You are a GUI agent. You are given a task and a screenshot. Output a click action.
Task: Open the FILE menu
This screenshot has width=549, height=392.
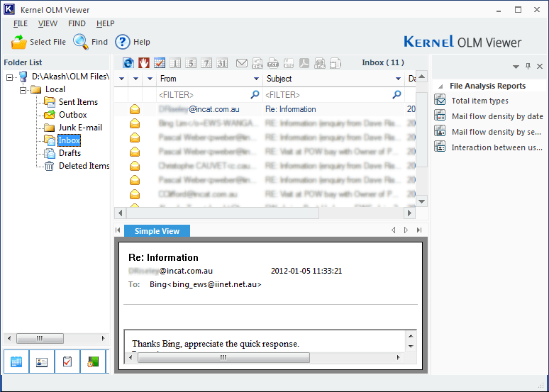click(x=21, y=23)
